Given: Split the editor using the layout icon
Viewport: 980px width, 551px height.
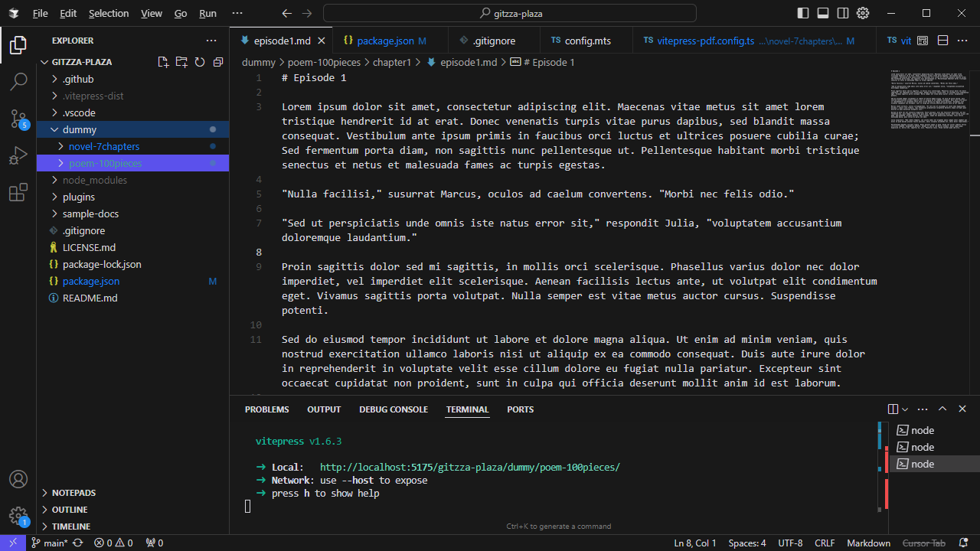Looking at the screenshot, I should pos(943,41).
